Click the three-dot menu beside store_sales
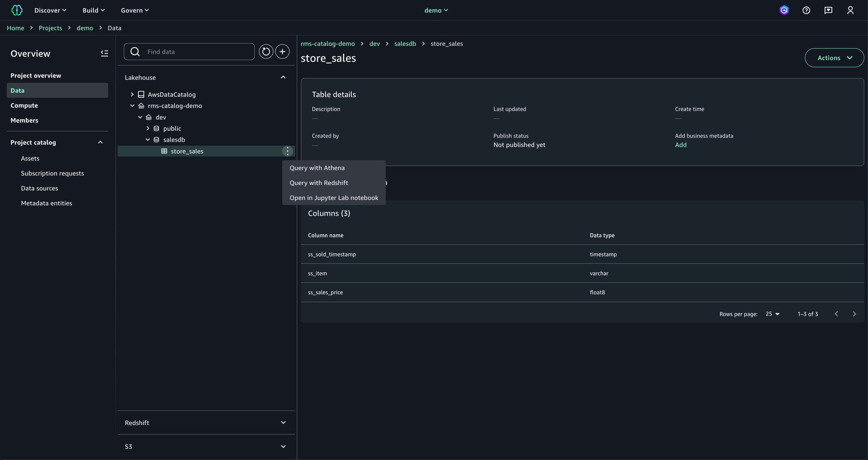 (287, 151)
